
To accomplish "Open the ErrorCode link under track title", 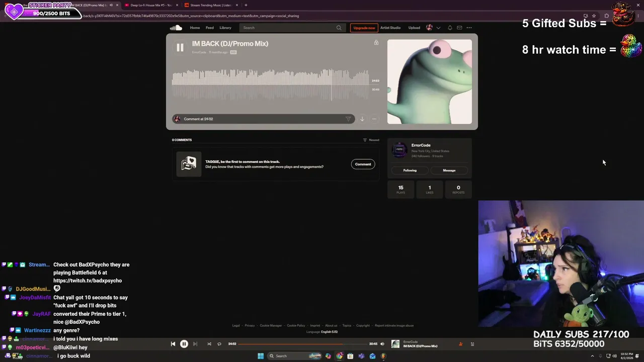I will tap(199, 52).
